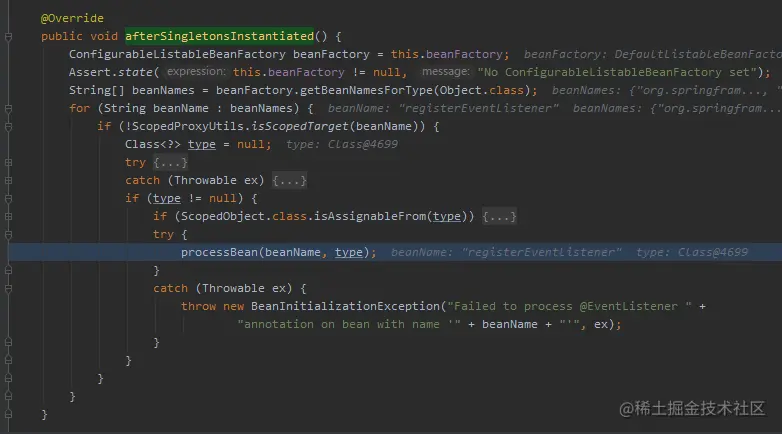Expand the folded catch Throwable ex gutter marker

8,180
